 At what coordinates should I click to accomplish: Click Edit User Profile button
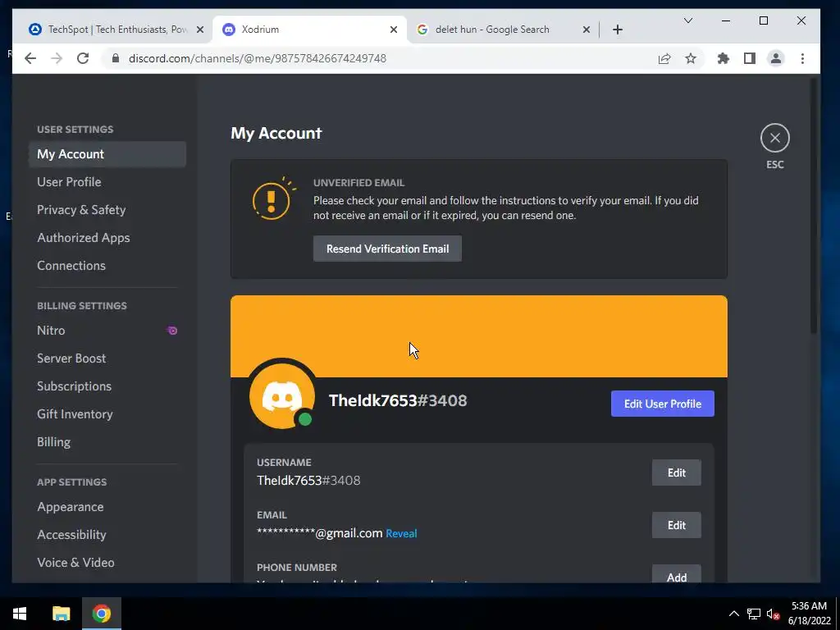click(663, 404)
